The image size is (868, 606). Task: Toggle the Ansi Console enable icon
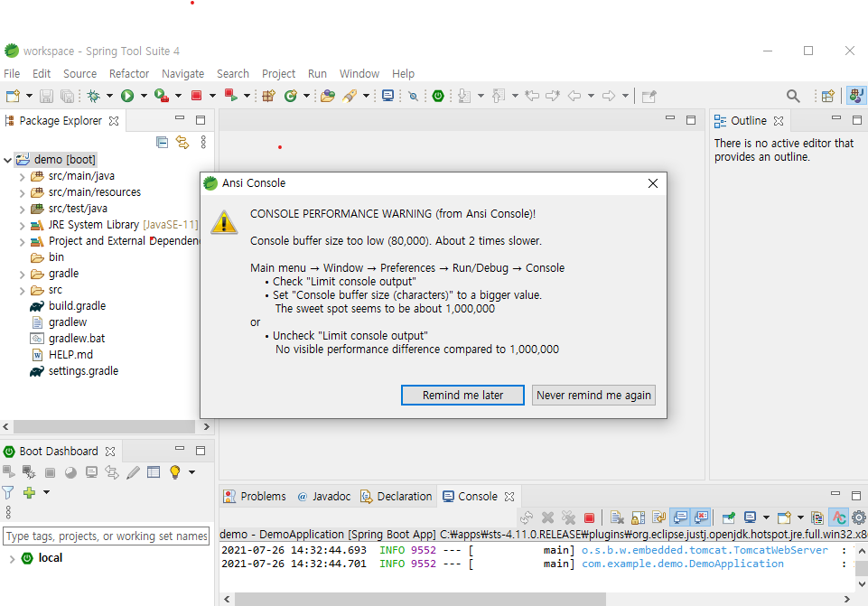pos(839,517)
